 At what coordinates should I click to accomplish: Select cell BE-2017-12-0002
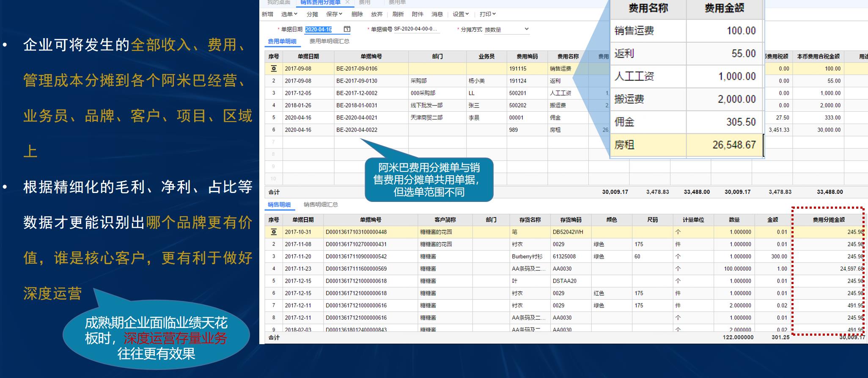(371, 93)
